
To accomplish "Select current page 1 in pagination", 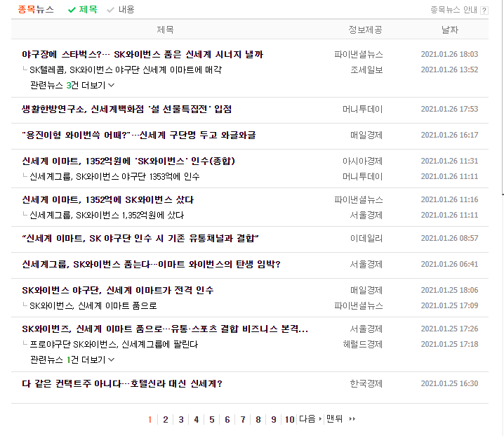I will click(150, 419).
